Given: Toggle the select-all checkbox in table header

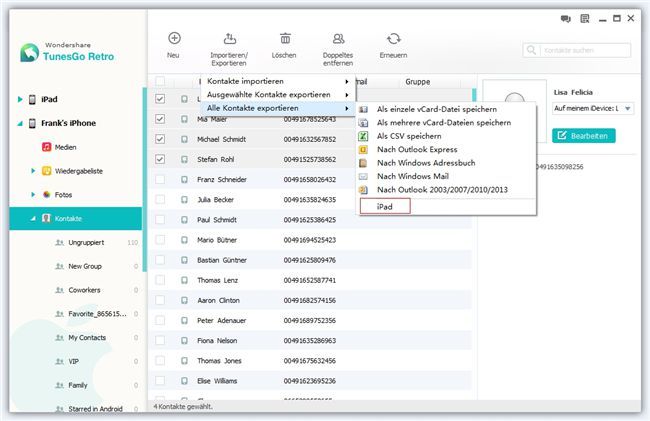Looking at the screenshot, I should click(160, 81).
